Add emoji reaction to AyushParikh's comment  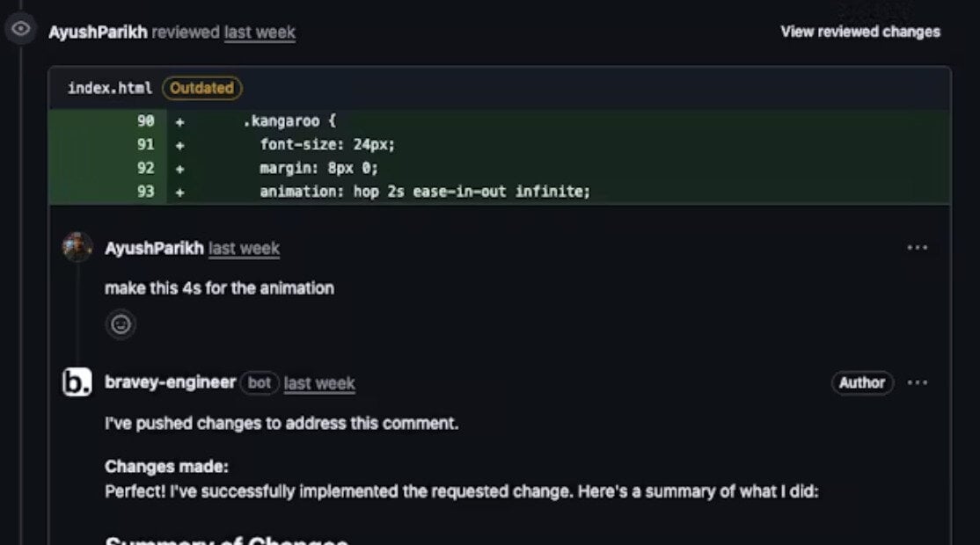coord(121,324)
